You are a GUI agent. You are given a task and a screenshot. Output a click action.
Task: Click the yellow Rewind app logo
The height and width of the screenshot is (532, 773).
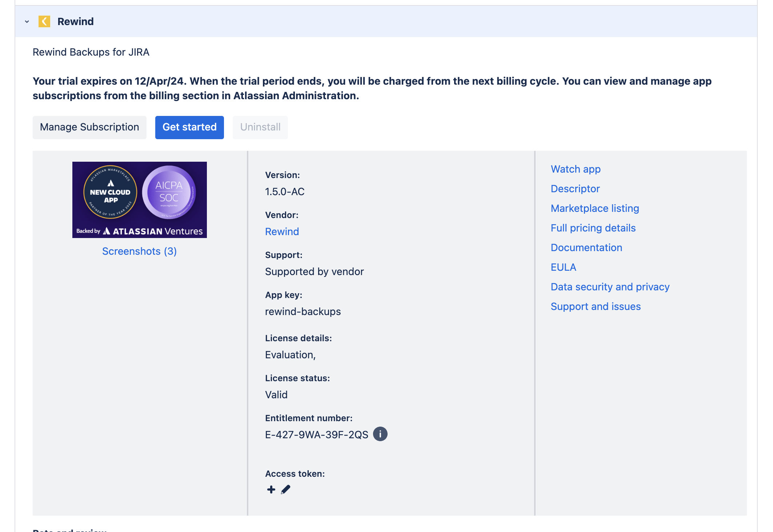(x=44, y=21)
